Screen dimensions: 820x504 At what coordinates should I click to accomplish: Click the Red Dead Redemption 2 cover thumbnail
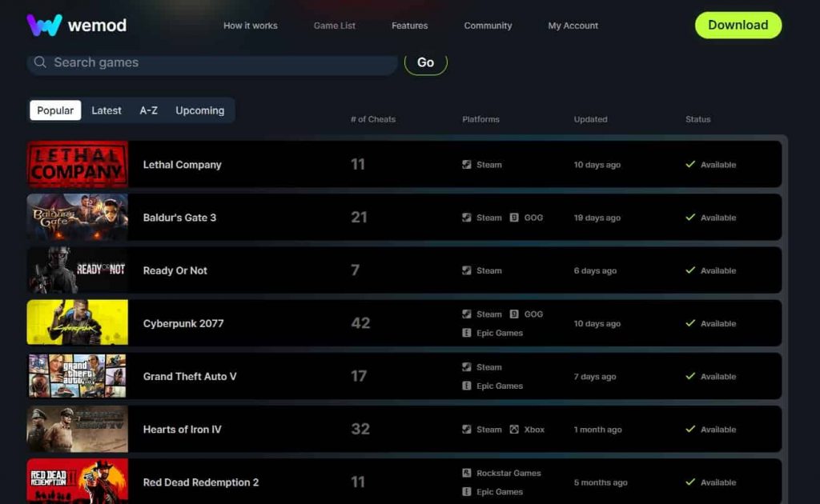click(78, 482)
